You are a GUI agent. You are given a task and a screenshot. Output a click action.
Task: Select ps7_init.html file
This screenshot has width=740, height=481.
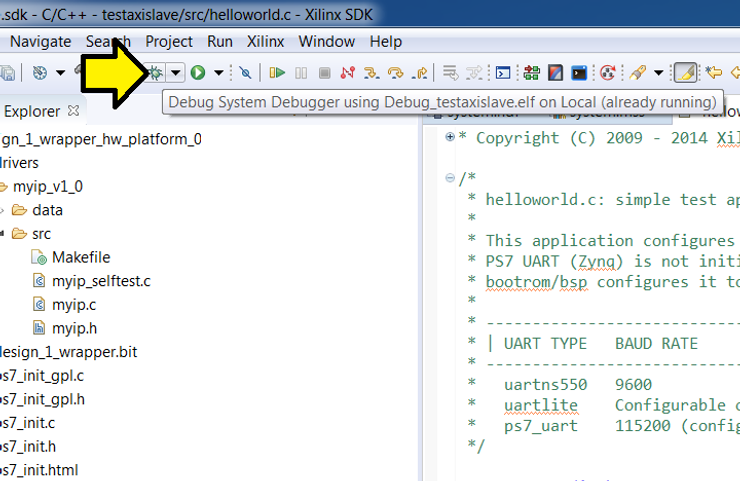39,470
